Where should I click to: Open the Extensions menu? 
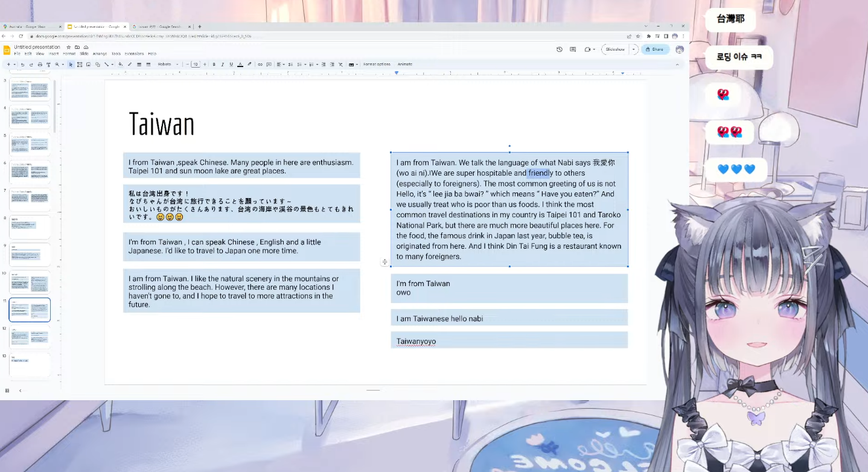(134, 54)
